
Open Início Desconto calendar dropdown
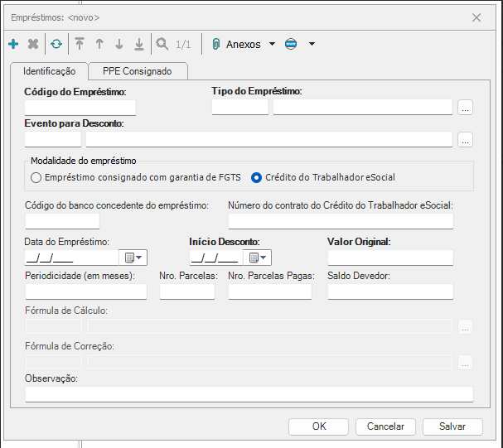(x=258, y=258)
